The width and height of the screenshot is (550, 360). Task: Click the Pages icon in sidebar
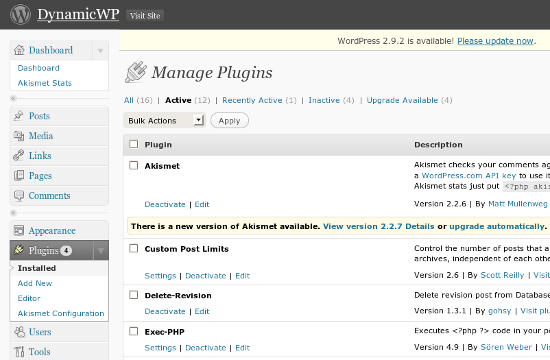click(19, 175)
